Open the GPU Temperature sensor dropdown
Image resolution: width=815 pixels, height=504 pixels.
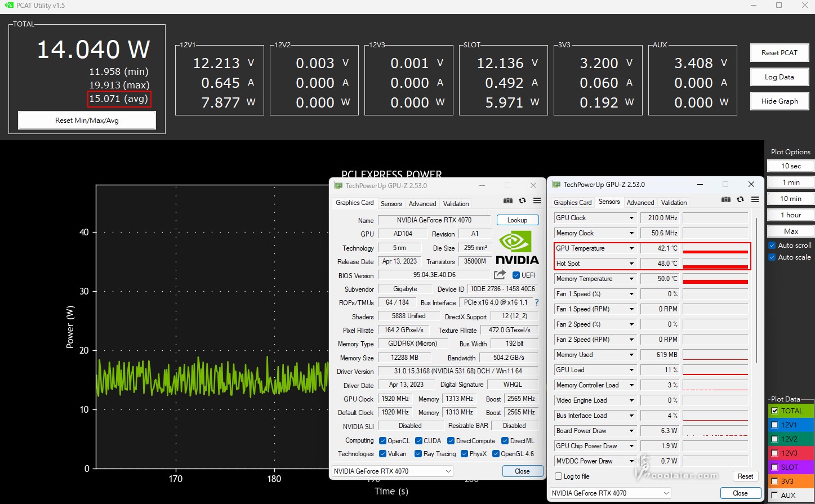point(631,248)
